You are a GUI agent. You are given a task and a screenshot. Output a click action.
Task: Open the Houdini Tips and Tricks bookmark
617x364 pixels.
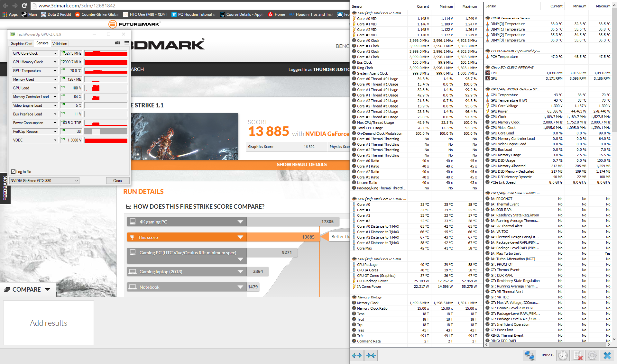(311, 14)
